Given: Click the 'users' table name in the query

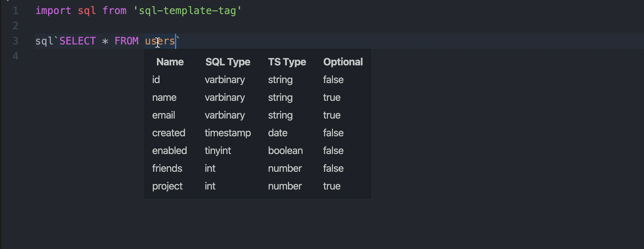Looking at the screenshot, I should [160, 41].
